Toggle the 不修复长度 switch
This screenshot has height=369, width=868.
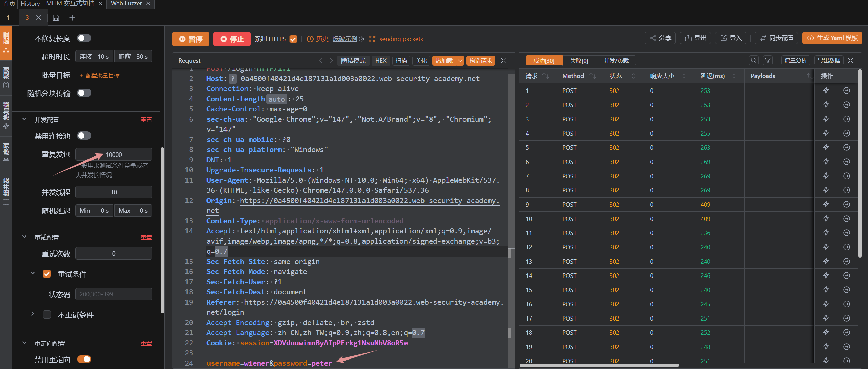point(84,38)
